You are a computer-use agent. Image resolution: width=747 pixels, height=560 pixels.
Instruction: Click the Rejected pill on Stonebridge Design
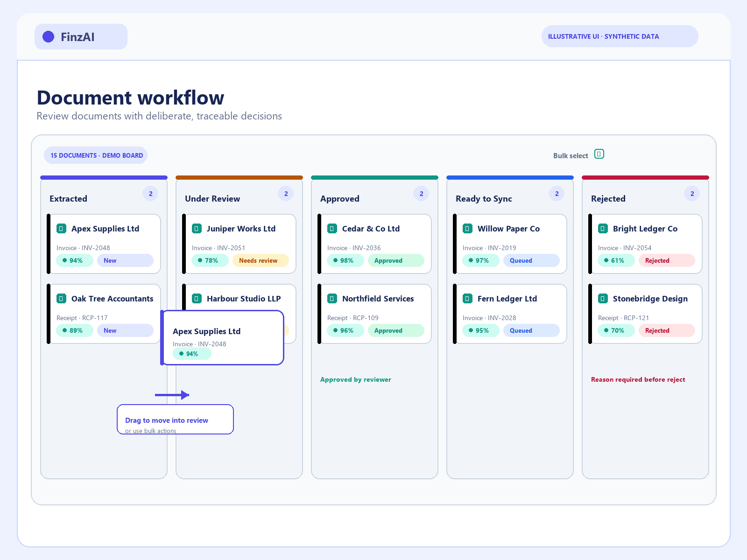click(x=667, y=330)
